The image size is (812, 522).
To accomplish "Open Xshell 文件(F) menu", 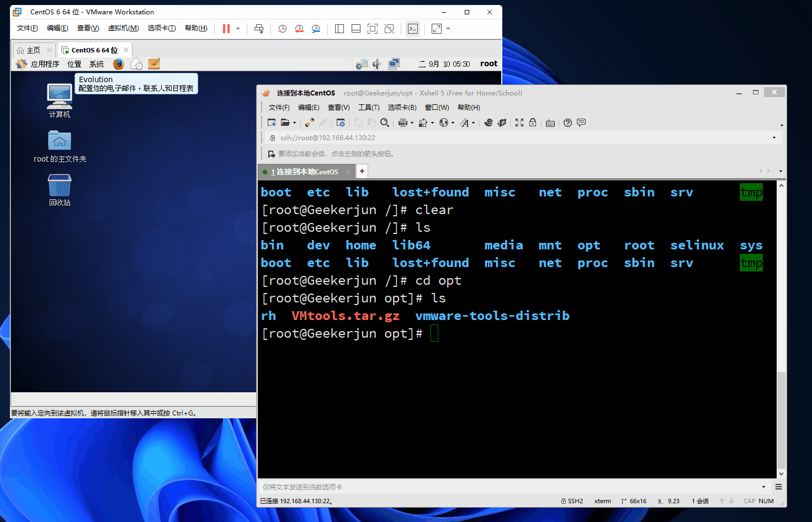I will click(x=279, y=108).
